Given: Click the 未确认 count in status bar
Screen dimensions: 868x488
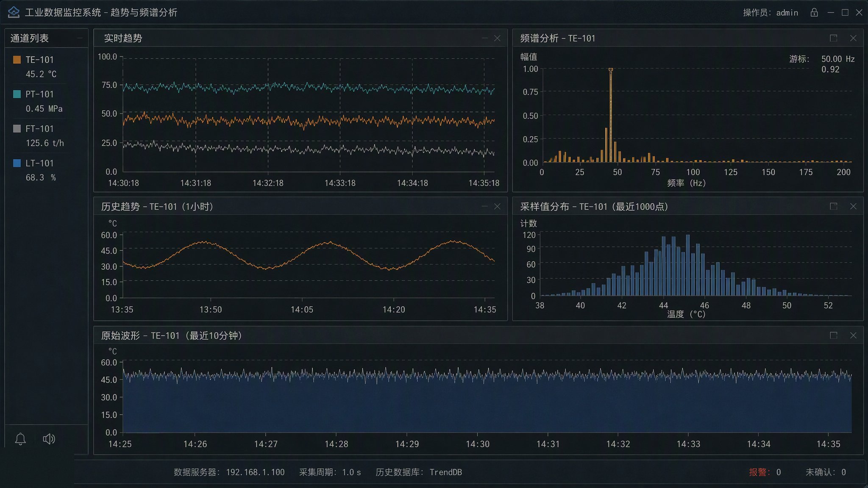Looking at the screenshot, I should pyautogui.click(x=826, y=472).
